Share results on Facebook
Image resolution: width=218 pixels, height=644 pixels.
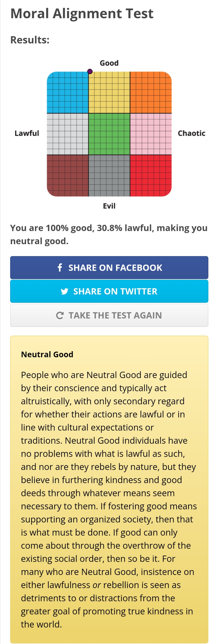pos(109,268)
